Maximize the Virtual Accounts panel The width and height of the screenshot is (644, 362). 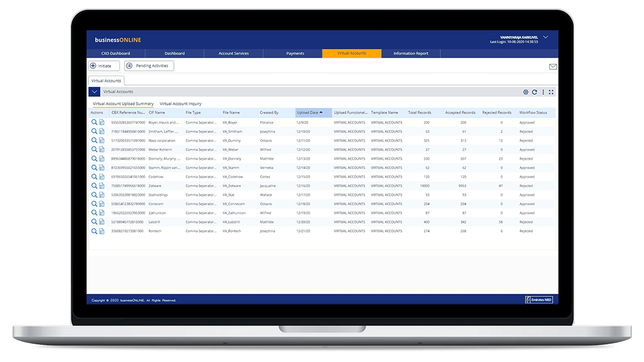(551, 92)
